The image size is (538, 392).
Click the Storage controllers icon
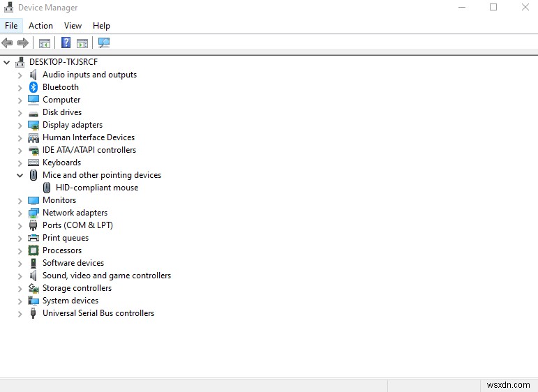tap(33, 288)
